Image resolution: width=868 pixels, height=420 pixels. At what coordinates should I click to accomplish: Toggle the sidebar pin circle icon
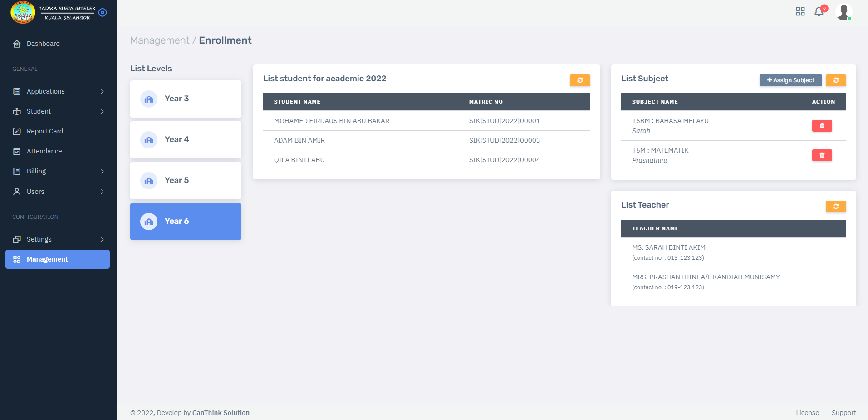coord(103,13)
